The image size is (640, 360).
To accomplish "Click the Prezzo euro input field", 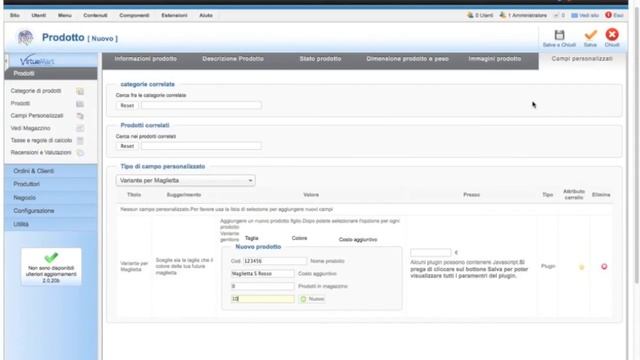I will coord(431,253).
